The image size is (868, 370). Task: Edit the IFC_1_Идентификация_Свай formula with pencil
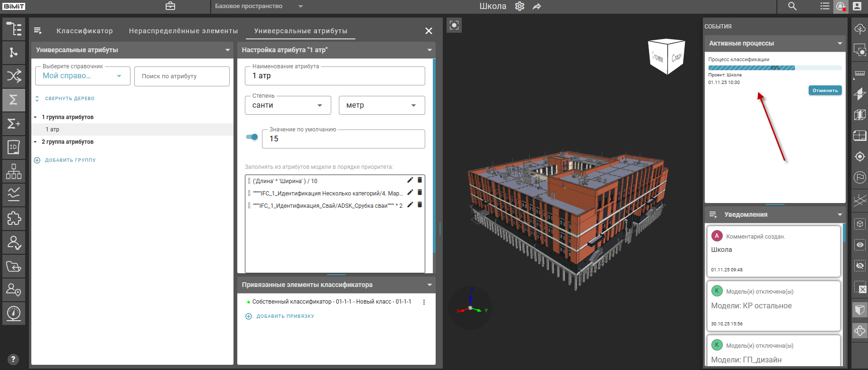pyautogui.click(x=410, y=205)
